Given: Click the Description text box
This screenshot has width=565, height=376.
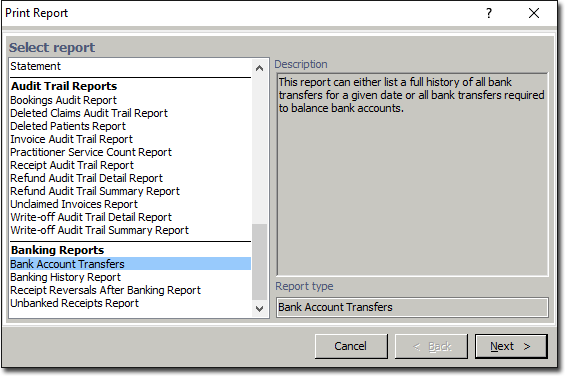Looking at the screenshot, I should (x=412, y=174).
